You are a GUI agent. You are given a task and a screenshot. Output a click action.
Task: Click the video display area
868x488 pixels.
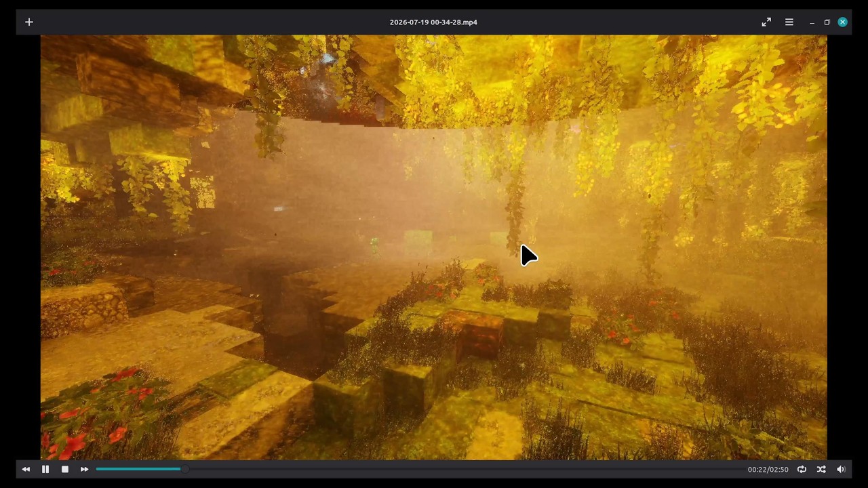[x=434, y=247]
